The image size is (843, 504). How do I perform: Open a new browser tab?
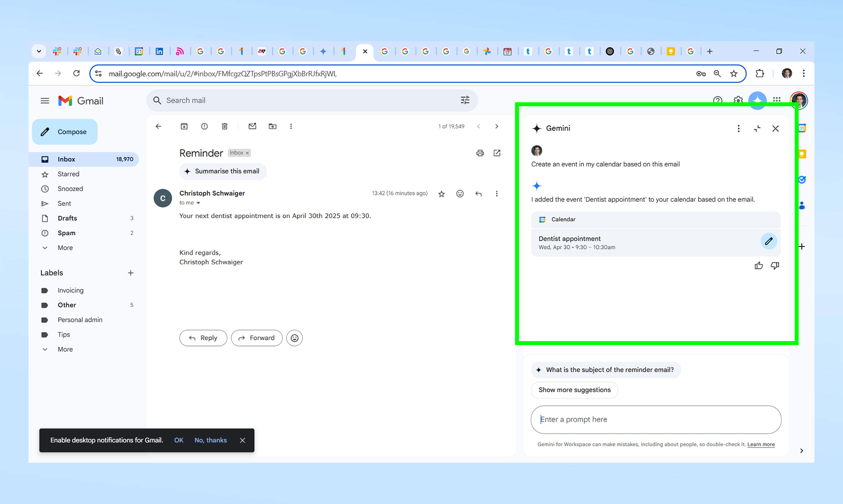coord(710,51)
